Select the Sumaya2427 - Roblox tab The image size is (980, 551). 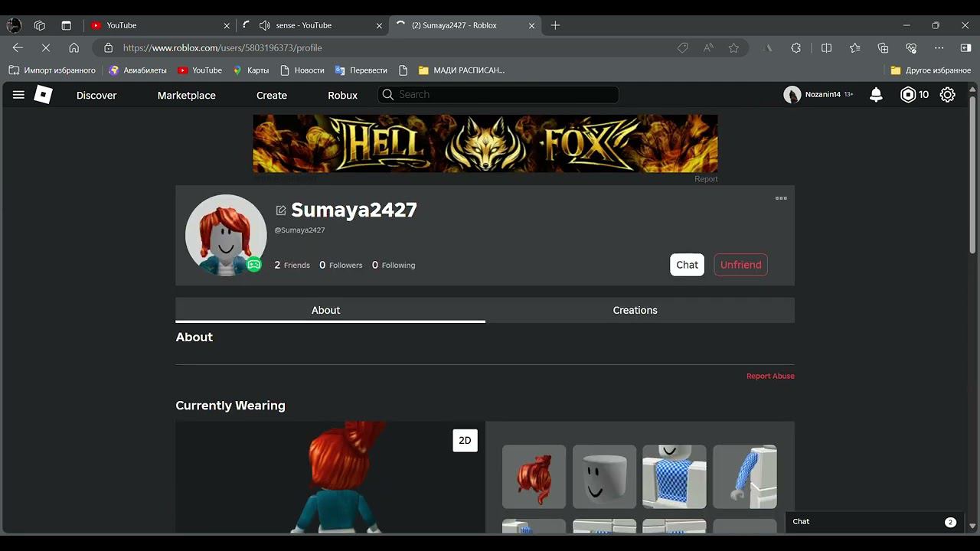[x=466, y=25]
